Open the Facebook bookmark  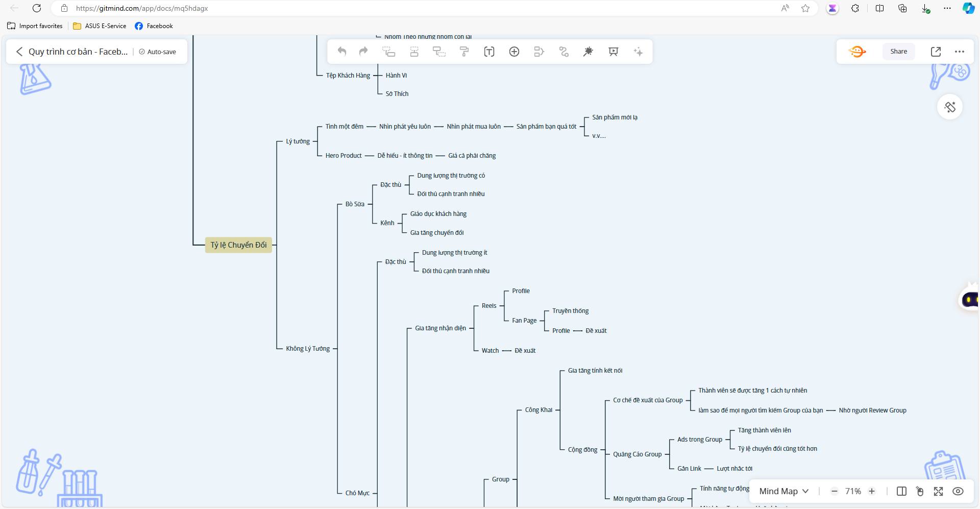coord(154,26)
